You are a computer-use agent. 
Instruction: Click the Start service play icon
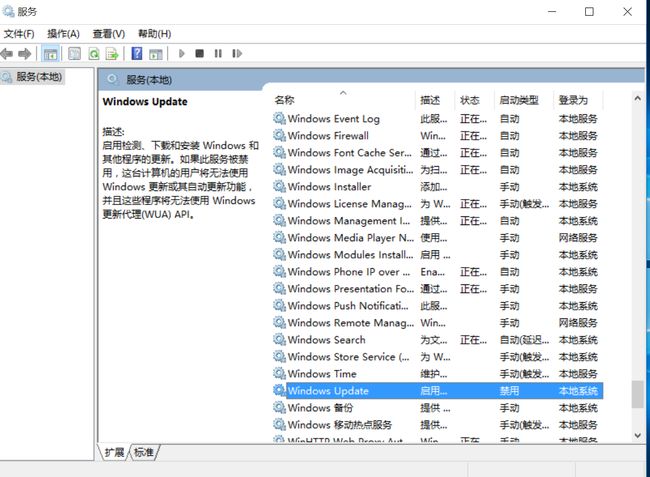click(181, 53)
